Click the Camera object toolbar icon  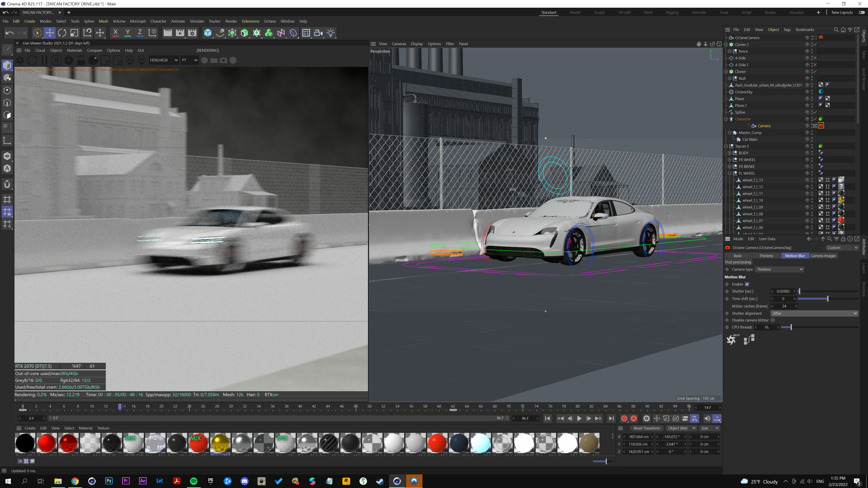[318, 33]
